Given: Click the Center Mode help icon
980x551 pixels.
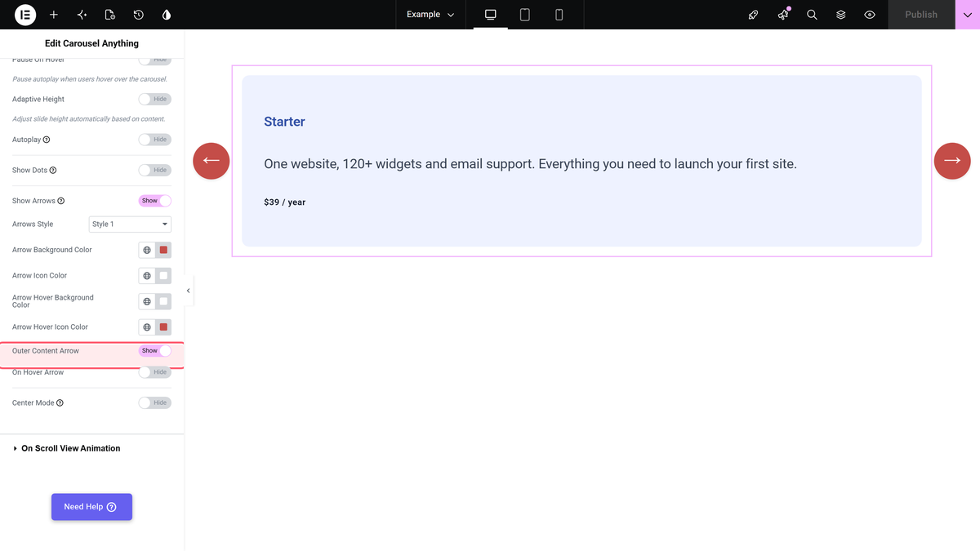Looking at the screenshot, I should [x=60, y=403].
